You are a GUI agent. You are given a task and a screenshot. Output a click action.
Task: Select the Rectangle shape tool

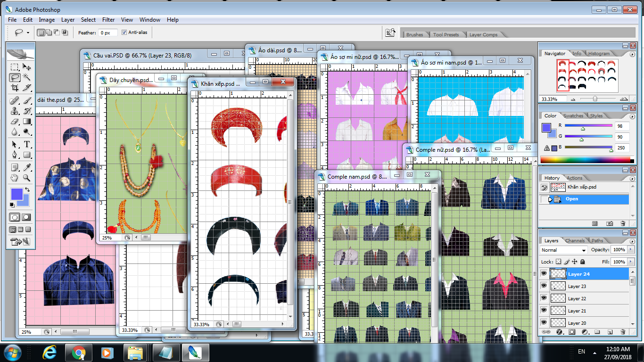click(27, 155)
